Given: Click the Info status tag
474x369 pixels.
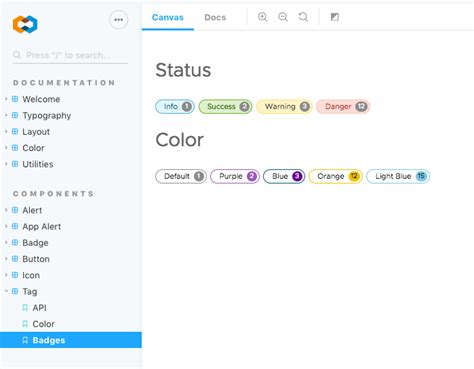Looking at the screenshot, I should pos(175,107).
